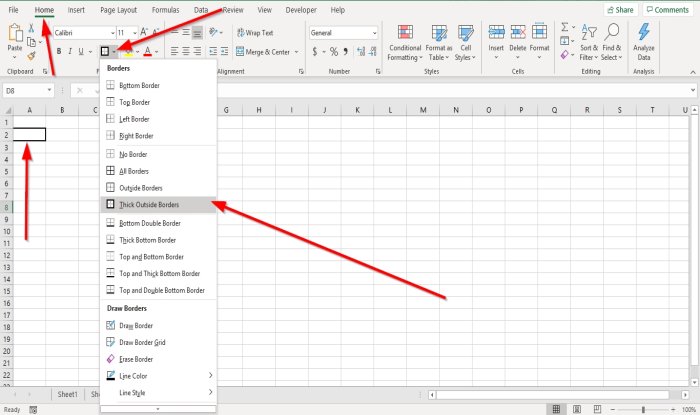The height and width of the screenshot is (415, 700).
Task: Click the Insert cells icon
Action: [x=496, y=32]
